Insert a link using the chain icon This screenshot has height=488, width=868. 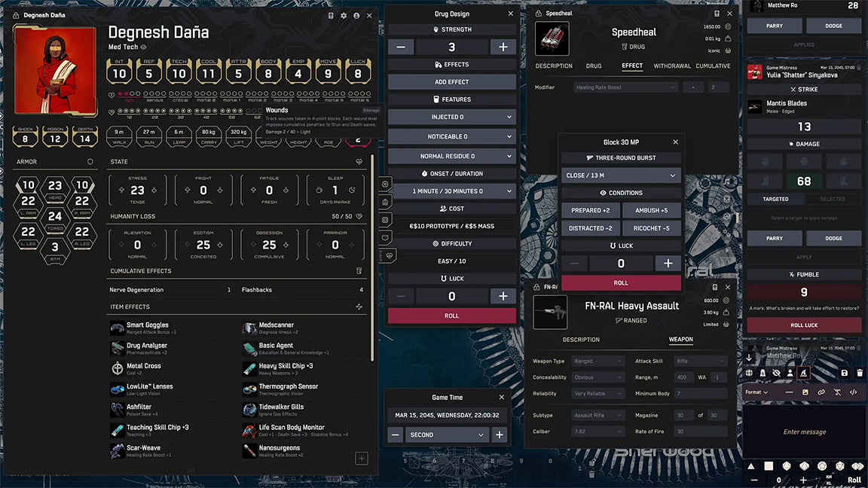(821, 392)
